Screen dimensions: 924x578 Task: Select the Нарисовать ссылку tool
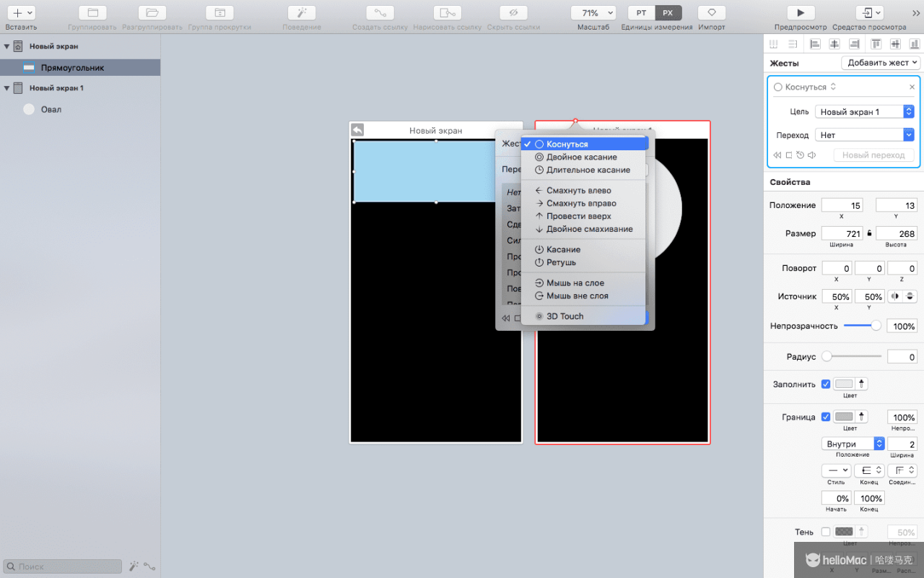[448, 13]
